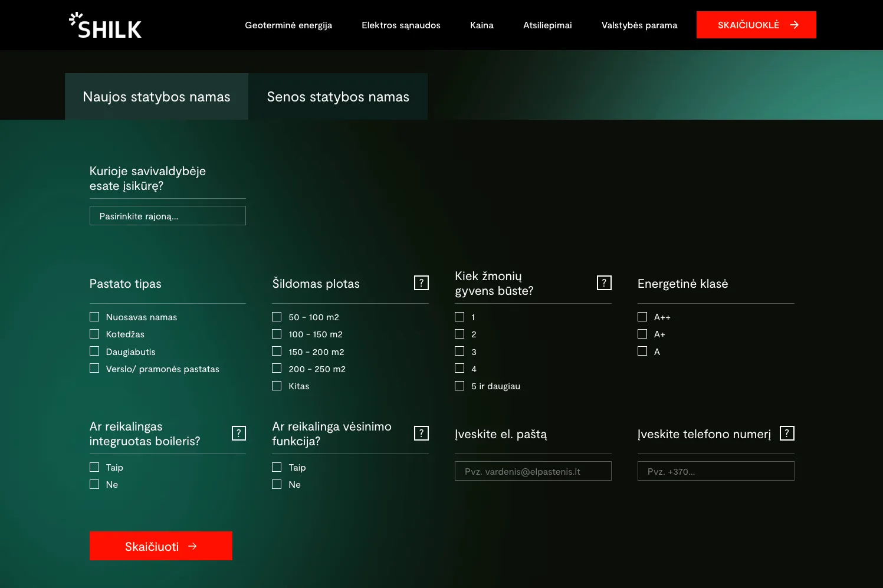Tick the A++ energy class checkbox

coord(642,317)
